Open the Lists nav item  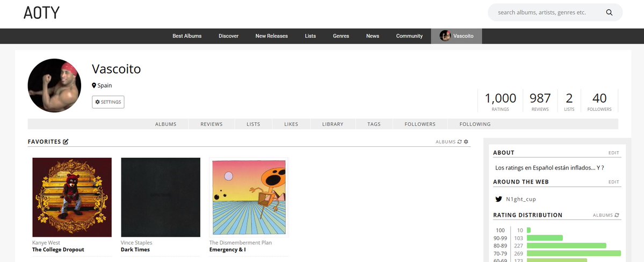(310, 36)
